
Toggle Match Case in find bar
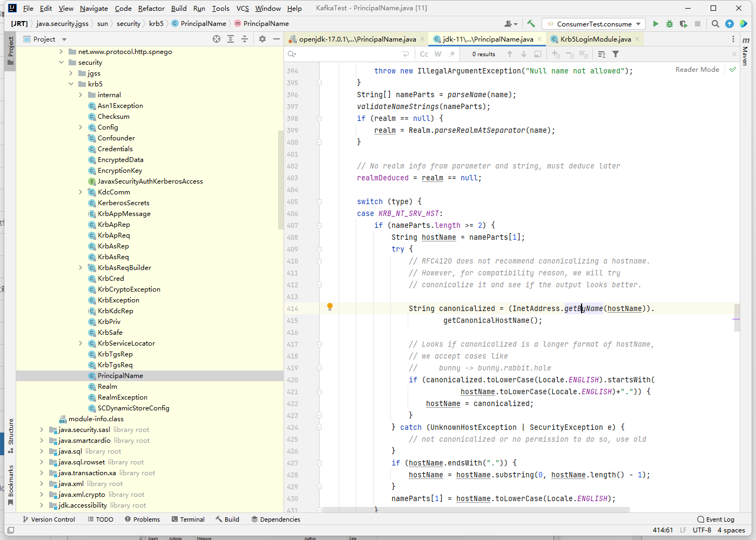click(424, 54)
